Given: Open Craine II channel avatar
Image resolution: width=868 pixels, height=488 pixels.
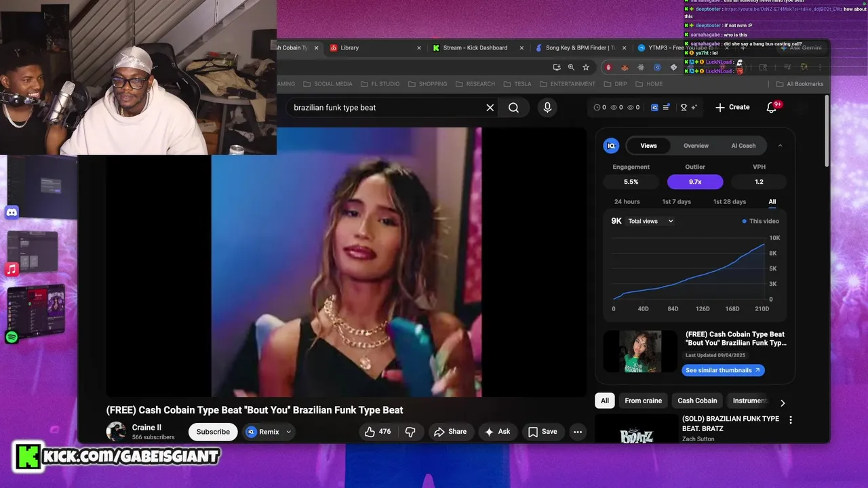Looking at the screenshot, I should click(116, 432).
